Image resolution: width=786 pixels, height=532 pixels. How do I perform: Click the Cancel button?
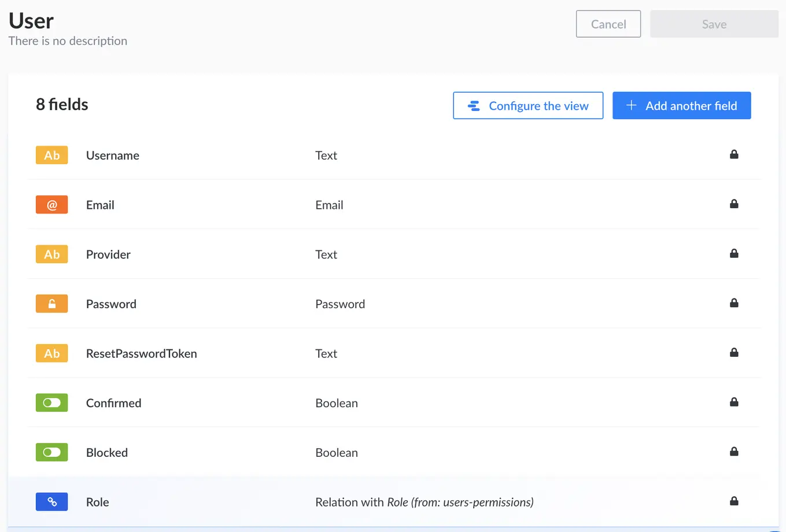click(608, 24)
